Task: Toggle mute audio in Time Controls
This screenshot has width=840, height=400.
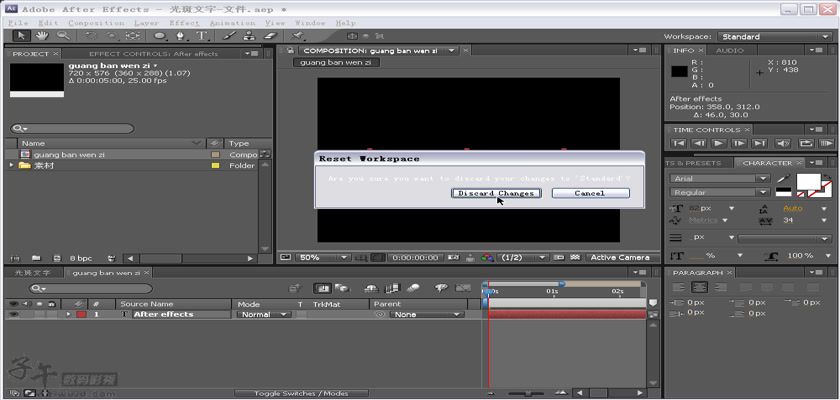Action: [783, 143]
